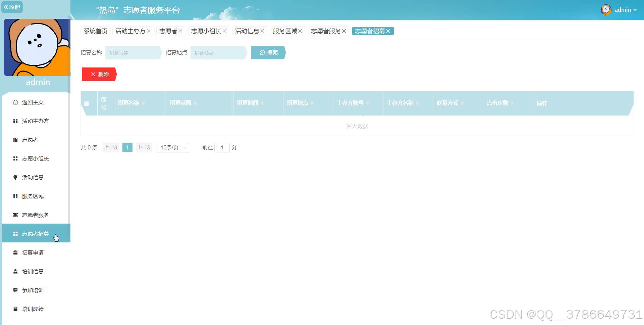Click the icon next to 志愿小组长

pyautogui.click(x=15, y=158)
